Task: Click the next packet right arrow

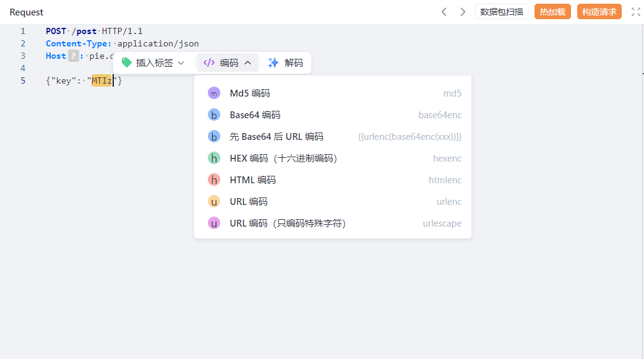Action: click(463, 12)
